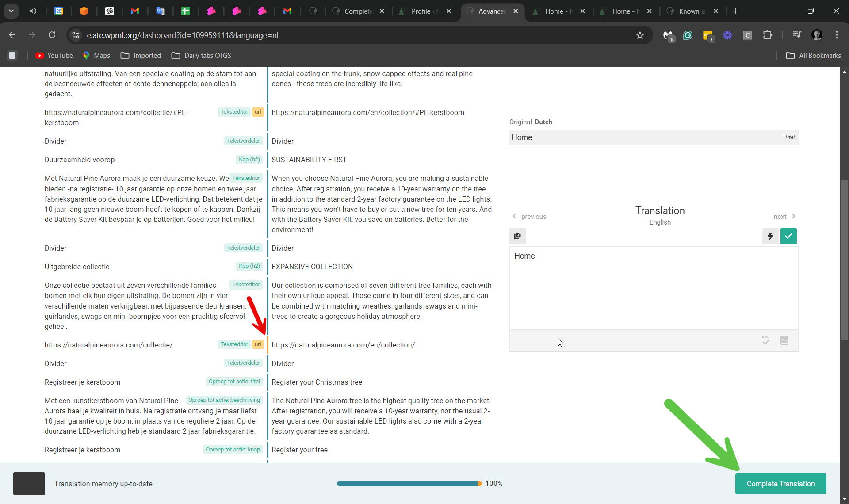Open the user profile avatar
849x504 pixels.
(x=817, y=35)
